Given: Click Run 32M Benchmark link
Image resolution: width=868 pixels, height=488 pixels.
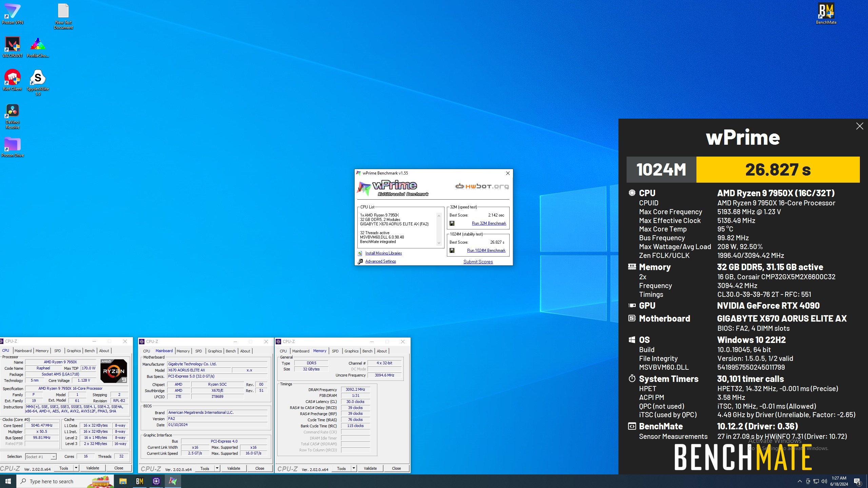Looking at the screenshot, I should tap(489, 223).
